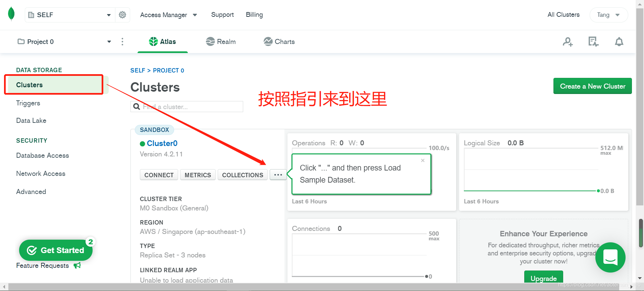Open the chat support bubble icon

click(x=610, y=257)
